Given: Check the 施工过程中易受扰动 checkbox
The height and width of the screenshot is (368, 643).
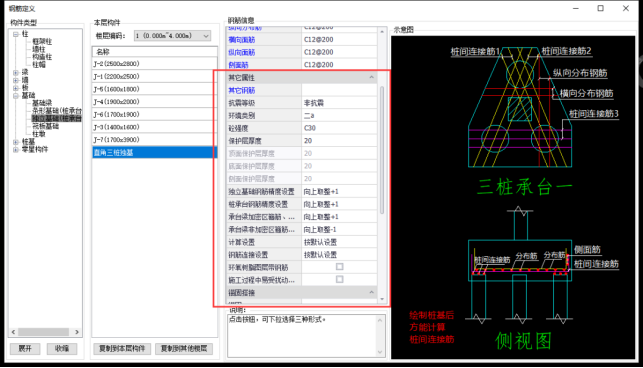Looking at the screenshot, I should (340, 279).
